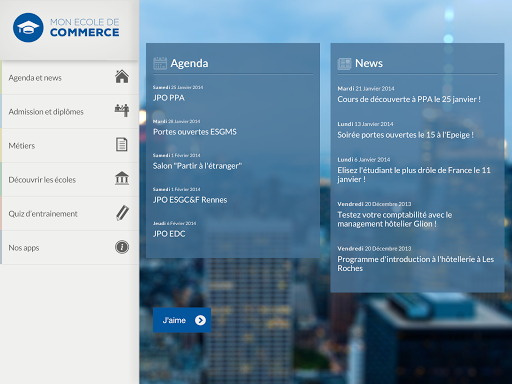The width and height of the screenshot is (512, 384).
Task: Click the document icon next to Métiers
Action: pyautogui.click(x=122, y=145)
